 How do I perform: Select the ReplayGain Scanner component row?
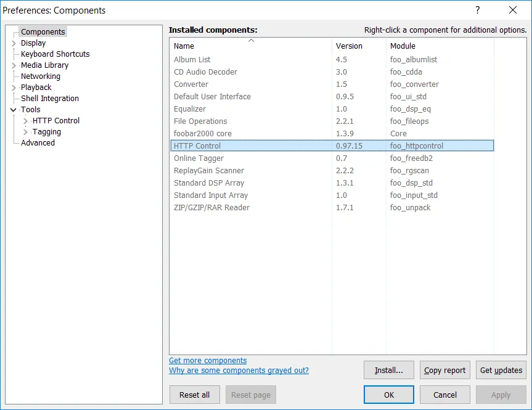pos(209,171)
